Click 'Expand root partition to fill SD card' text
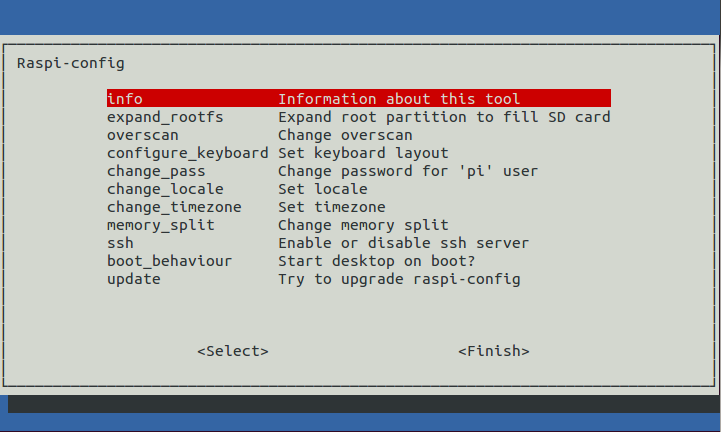Image resolution: width=721 pixels, height=432 pixels. click(x=444, y=117)
